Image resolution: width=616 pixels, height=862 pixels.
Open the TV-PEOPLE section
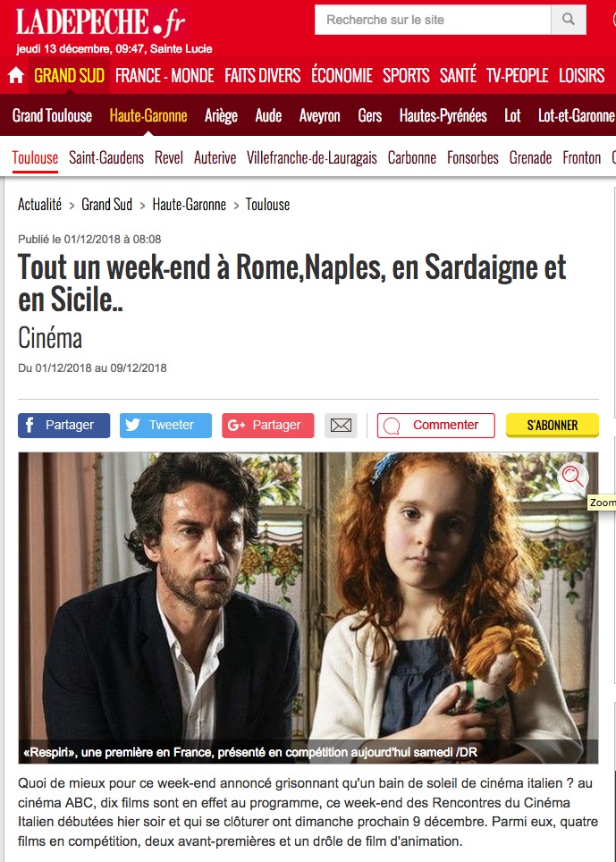517,75
